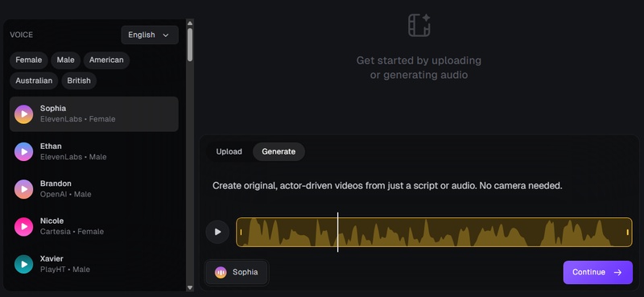This screenshot has height=297, width=644.
Task: Click the voice list scrollbar down arrow
Action: [190, 287]
